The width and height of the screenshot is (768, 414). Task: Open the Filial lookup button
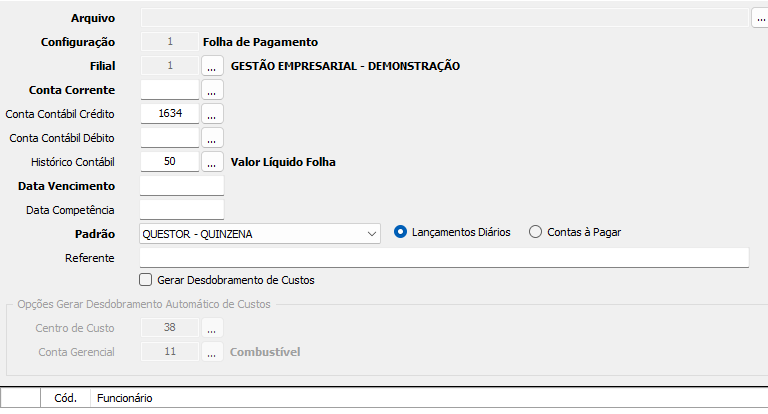pyautogui.click(x=212, y=66)
